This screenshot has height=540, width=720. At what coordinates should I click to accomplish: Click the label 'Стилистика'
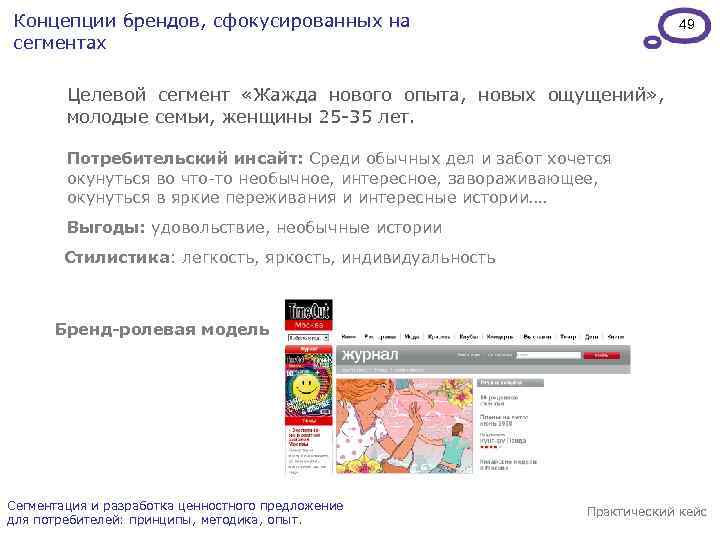coord(117,257)
